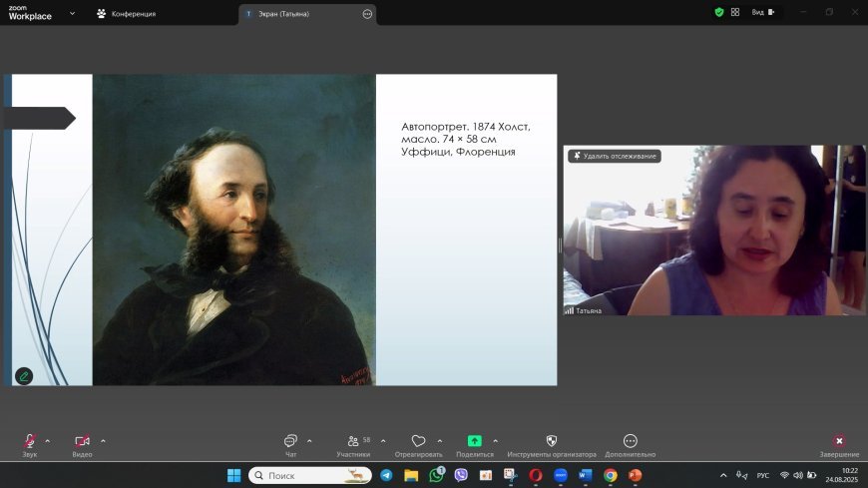Expand reactions options arrow next to Отреагировать
Viewport: 868px width, 488px height.
point(440,441)
